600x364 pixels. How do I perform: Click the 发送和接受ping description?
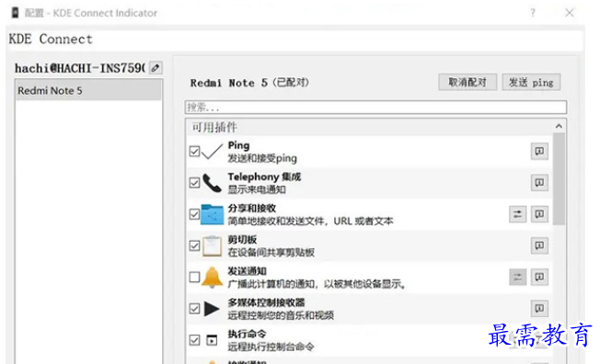click(x=262, y=158)
